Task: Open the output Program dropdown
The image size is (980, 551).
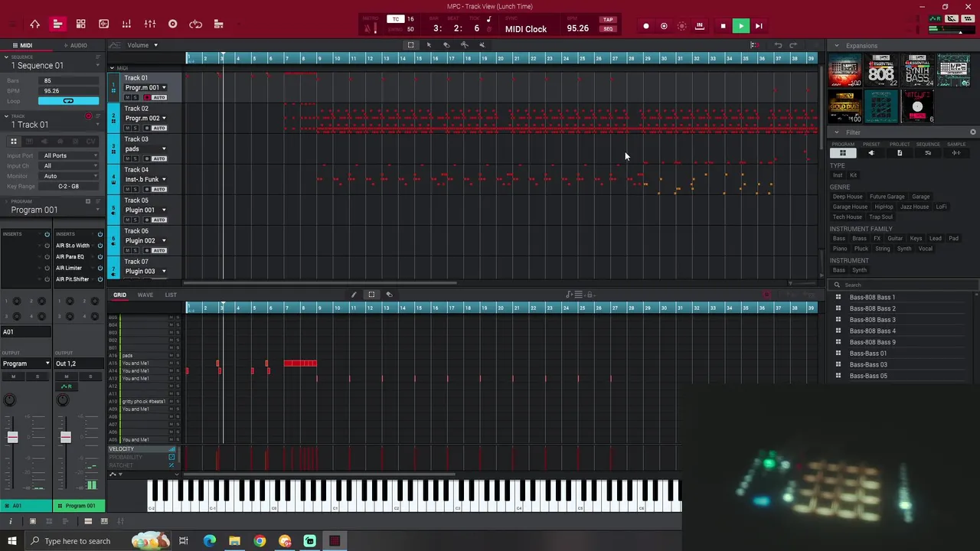Action: tap(25, 364)
